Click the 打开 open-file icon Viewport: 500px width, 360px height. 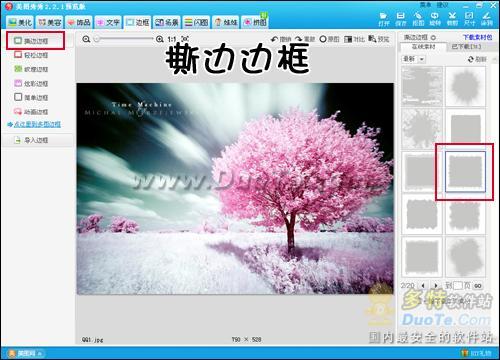point(384,19)
